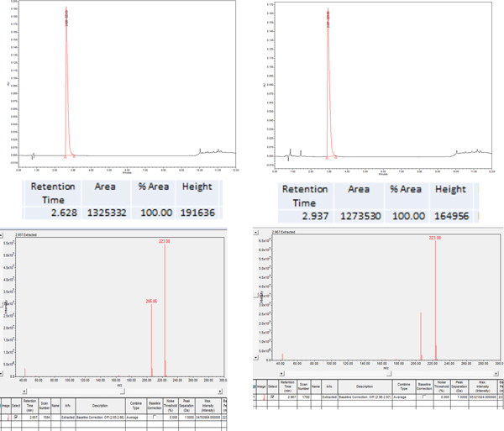Click up arrow beside the 2.967 Extracted spectrum
504x431 pixels.
(x=256, y=232)
